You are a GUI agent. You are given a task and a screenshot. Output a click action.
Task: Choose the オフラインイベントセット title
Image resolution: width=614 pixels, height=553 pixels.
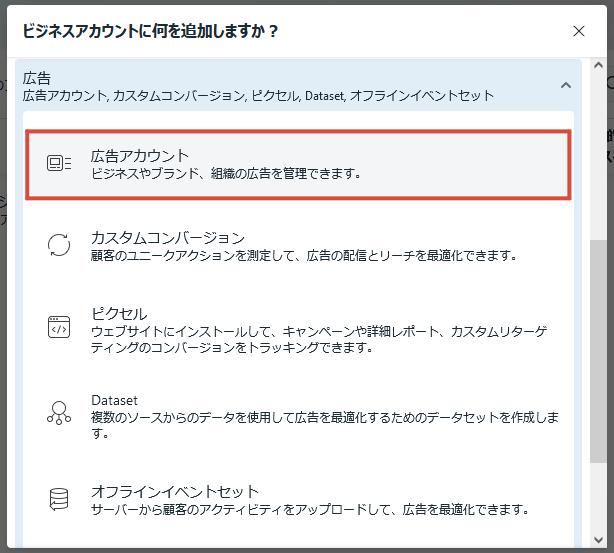click(x=175, y=492)
